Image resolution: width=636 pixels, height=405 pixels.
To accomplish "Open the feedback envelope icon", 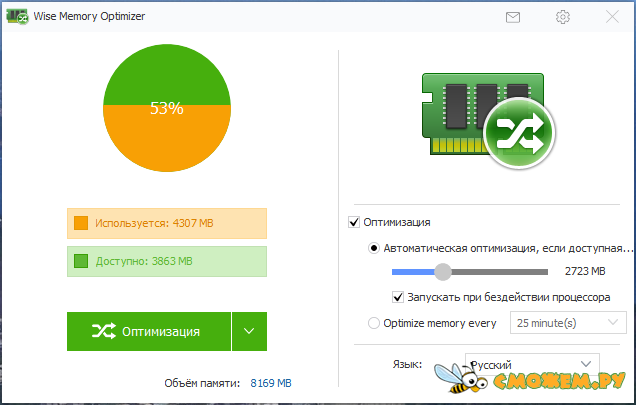I will 513,17.
